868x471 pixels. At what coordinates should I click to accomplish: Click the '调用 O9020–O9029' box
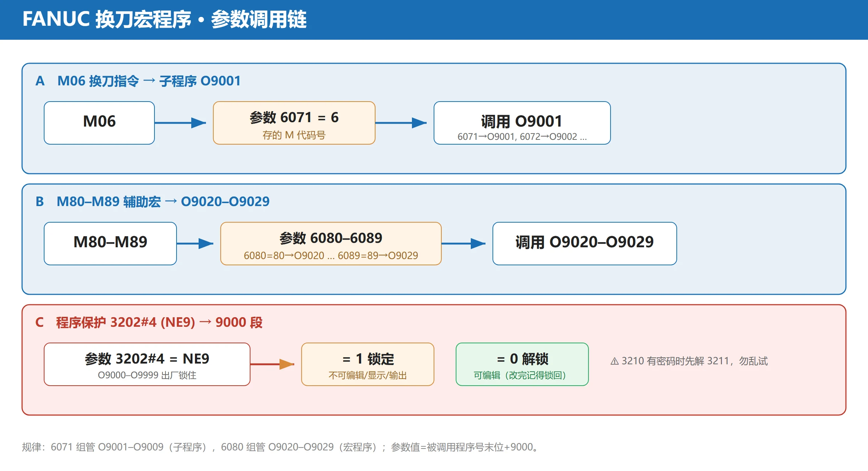585,244
